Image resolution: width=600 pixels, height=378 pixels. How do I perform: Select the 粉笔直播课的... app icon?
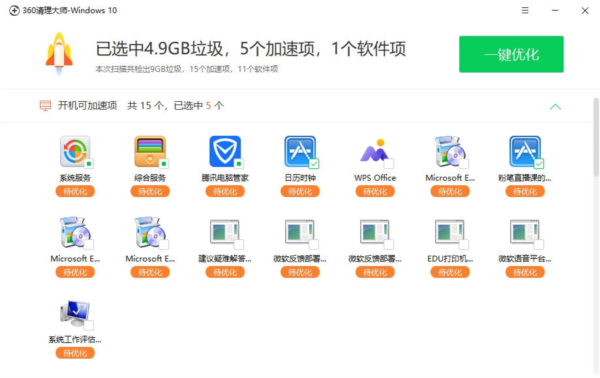525,151
